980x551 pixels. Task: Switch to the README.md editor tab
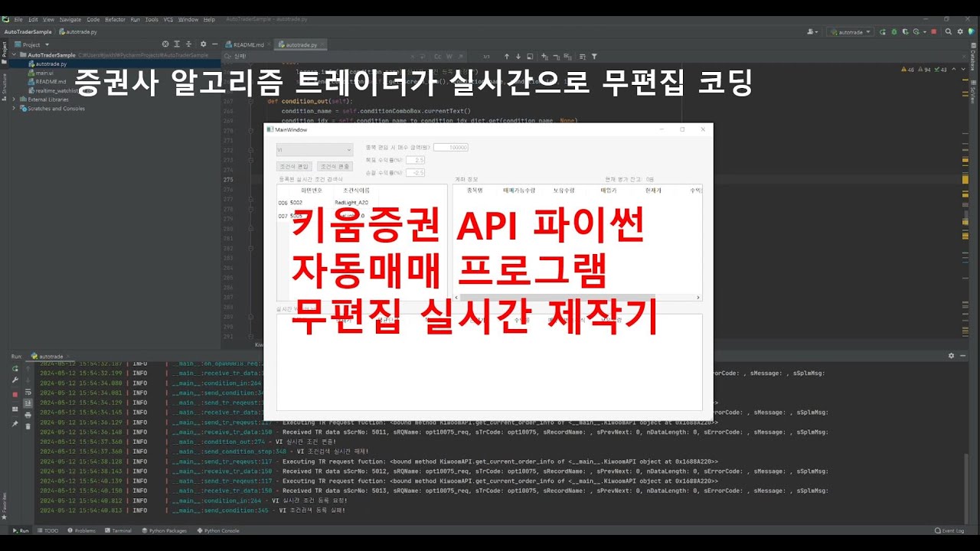[245, 45]
